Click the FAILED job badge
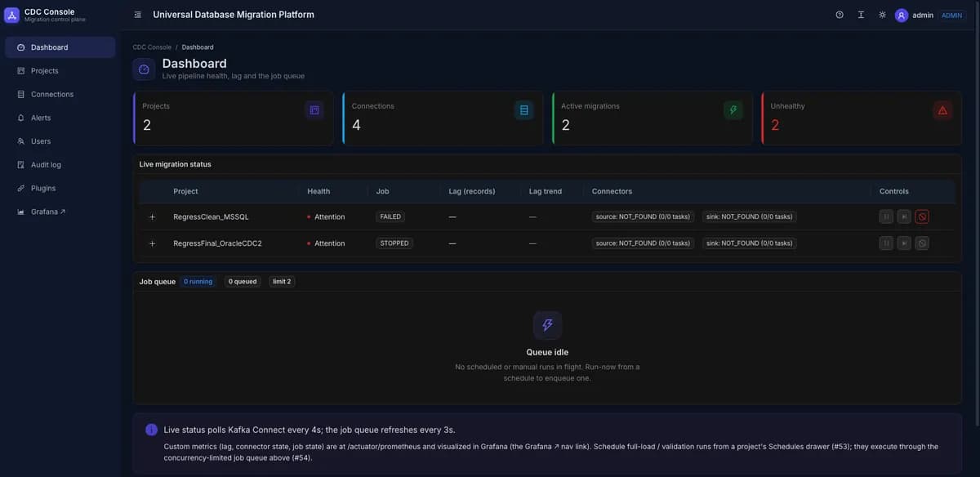This screenshot has height=477, width=980. pos(391,217)
